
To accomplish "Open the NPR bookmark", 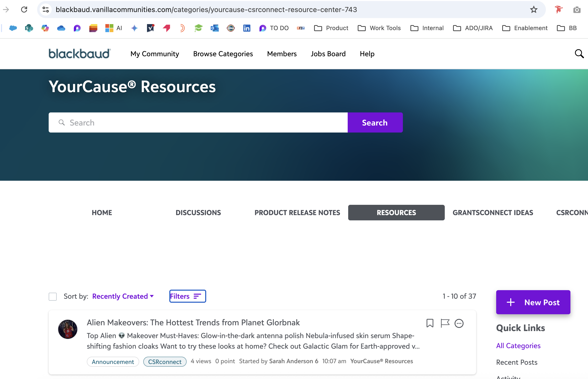I will [x=301, y=28].
